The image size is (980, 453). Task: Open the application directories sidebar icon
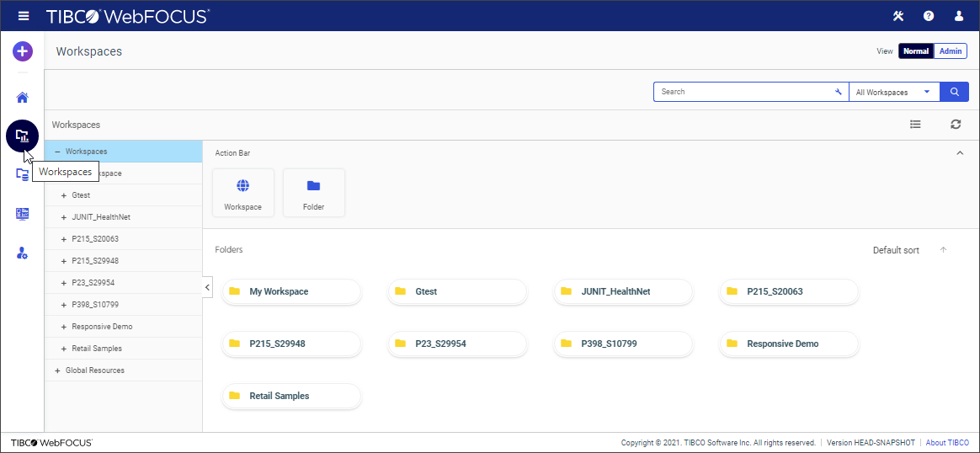click(23, 174)
